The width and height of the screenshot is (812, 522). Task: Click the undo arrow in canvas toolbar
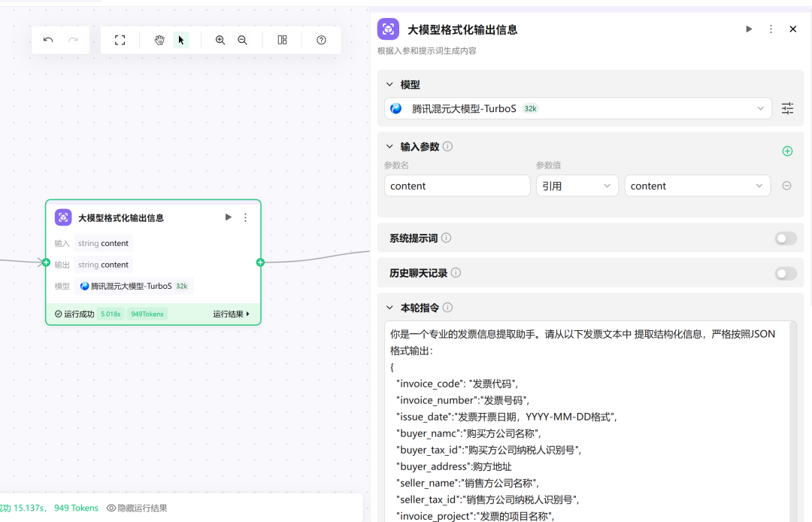pyautogui.click(x=48, y=40)
